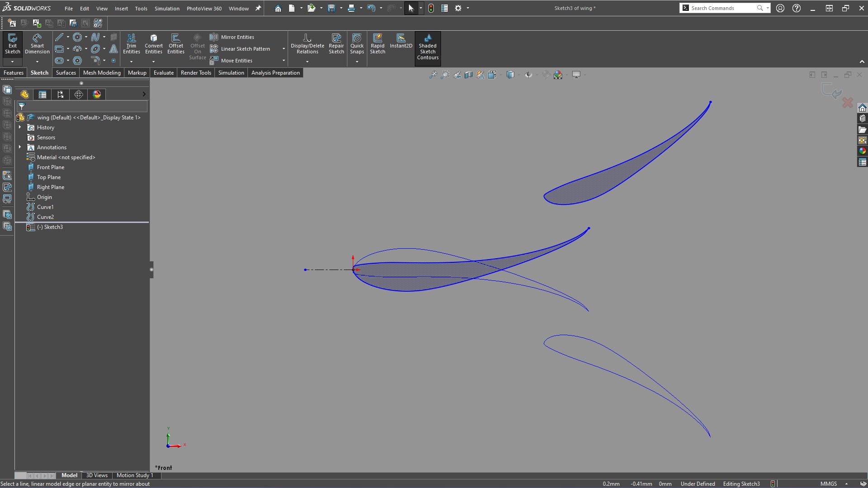Viewport: 868px width, 488px height.
Task: Open dropdown under Smart Dimension
Action: (37, 62)
